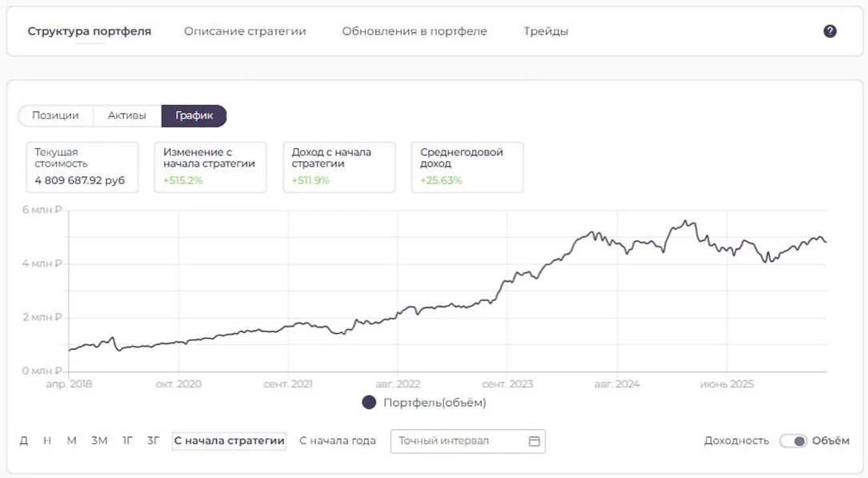Select the М monthly period
868x478 pixels.
click(x=71, y=441)
